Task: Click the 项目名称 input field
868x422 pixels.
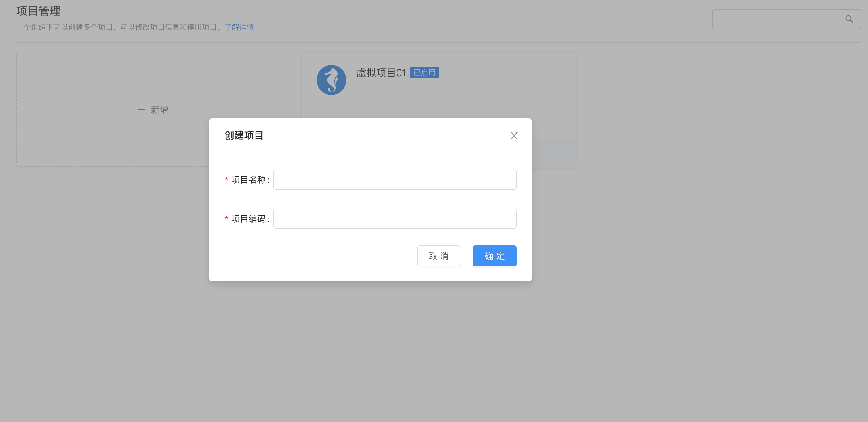Action: [x=395, y=180]
